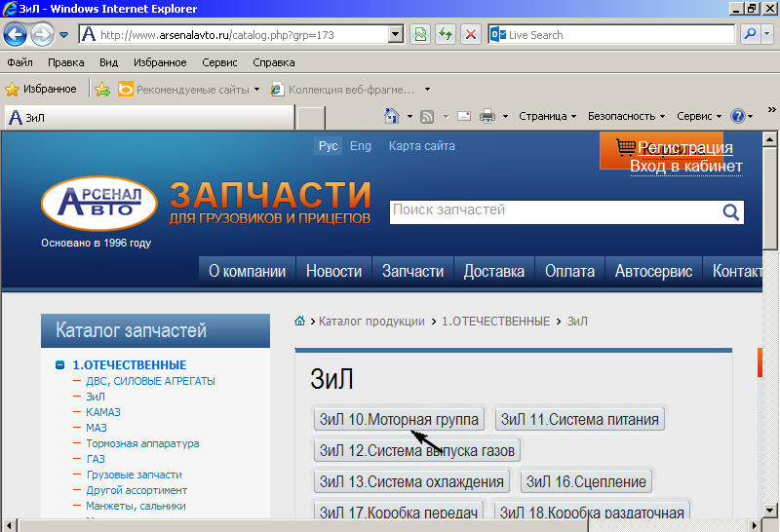Open the О компании nav item
Viewport: 780px width, 532px height.
248,272
